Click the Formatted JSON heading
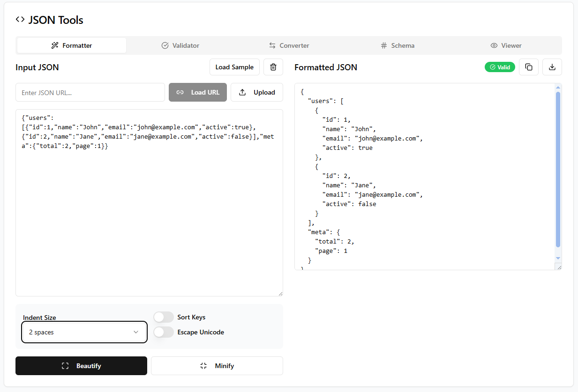This screenshot has height=392, width=578. click(x=326, y=67)
